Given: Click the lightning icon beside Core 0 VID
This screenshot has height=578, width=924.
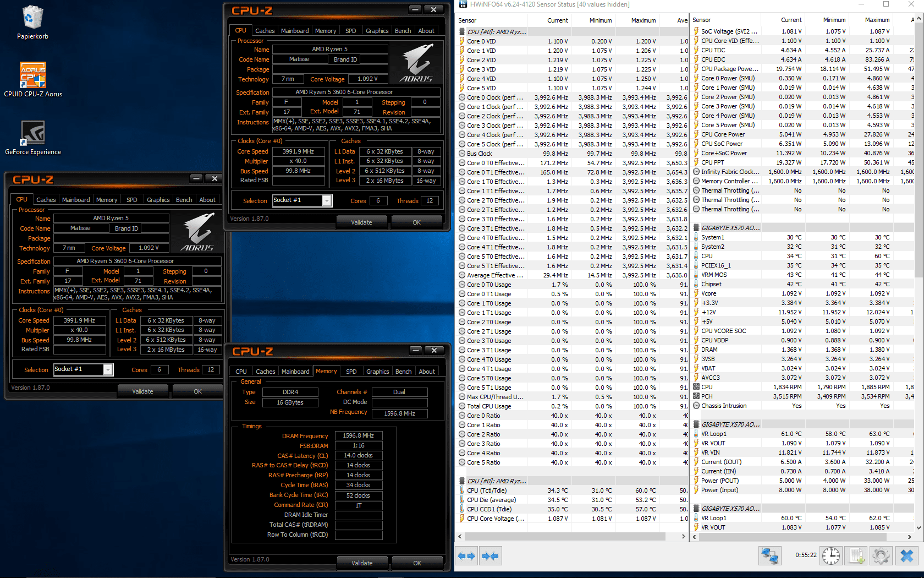Looking at the screenshot, I should pos(462,41).
